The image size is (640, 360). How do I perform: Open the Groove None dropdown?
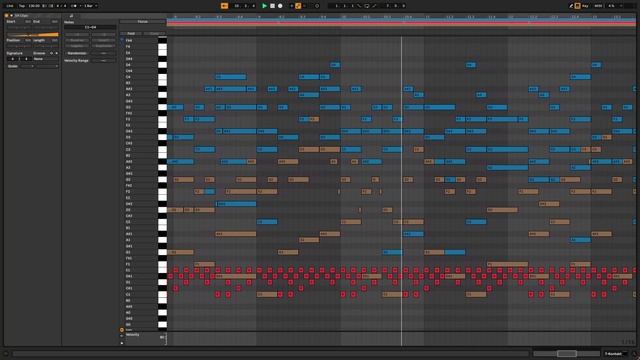[45, 59]
